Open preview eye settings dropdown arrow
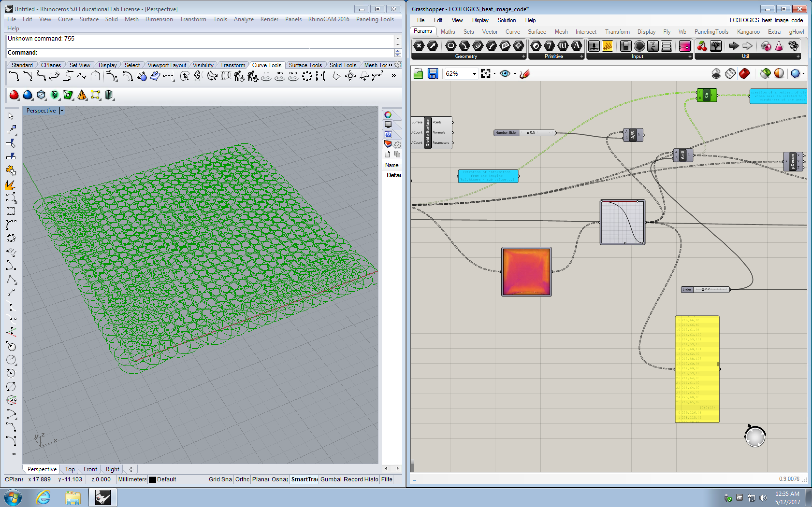Viewport: 812px width, 507px height. (515, 74)
